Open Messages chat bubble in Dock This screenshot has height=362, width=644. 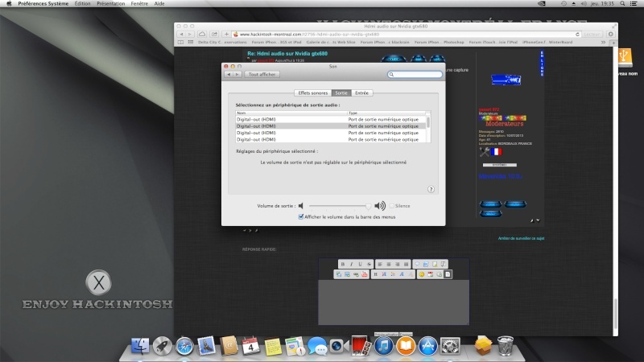pyautogui.click(x=317, y=346)
